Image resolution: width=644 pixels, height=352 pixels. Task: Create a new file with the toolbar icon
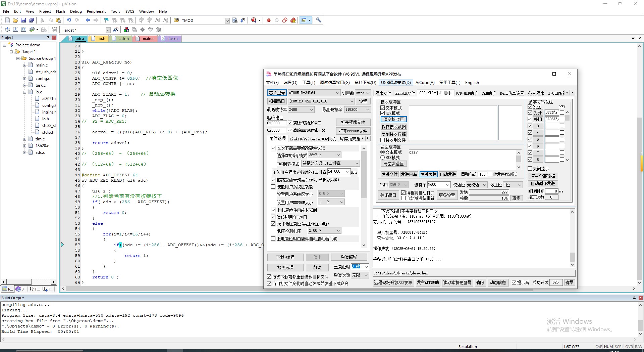point(7,20)
